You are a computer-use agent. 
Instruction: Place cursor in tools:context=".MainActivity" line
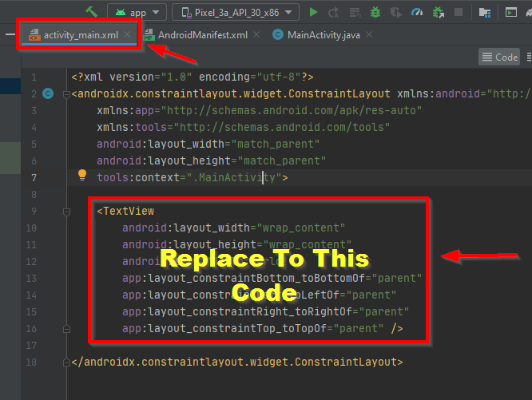coord(193,177)
